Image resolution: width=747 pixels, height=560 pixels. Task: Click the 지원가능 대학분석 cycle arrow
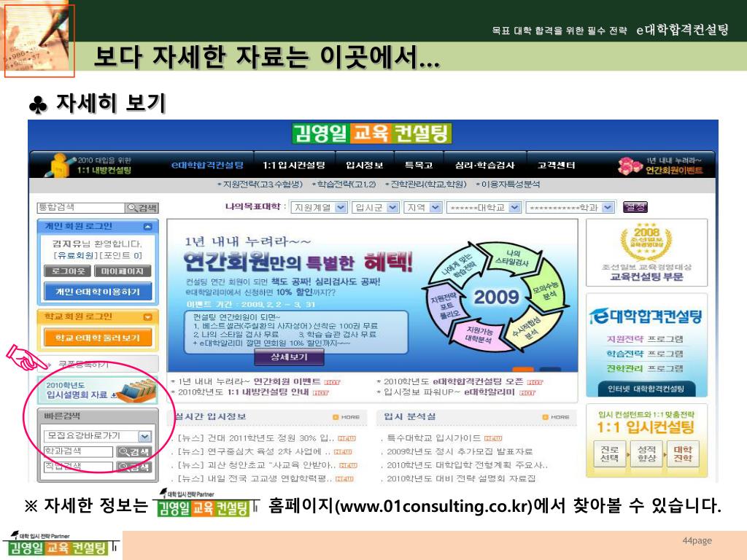click(x=479, y=334)
